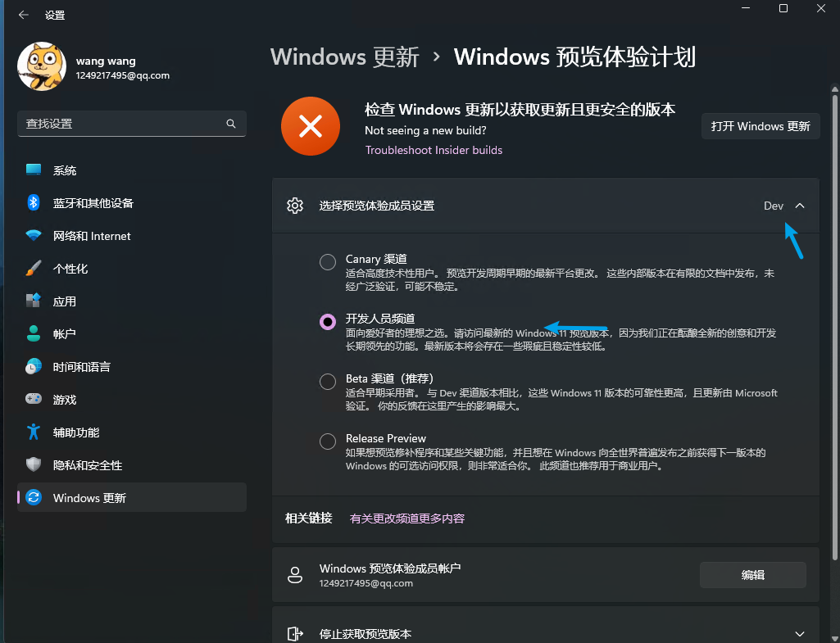Screen dimensions: 840x643
Task: Open 应用 via apps icon
Action: [x=34, y=301]
